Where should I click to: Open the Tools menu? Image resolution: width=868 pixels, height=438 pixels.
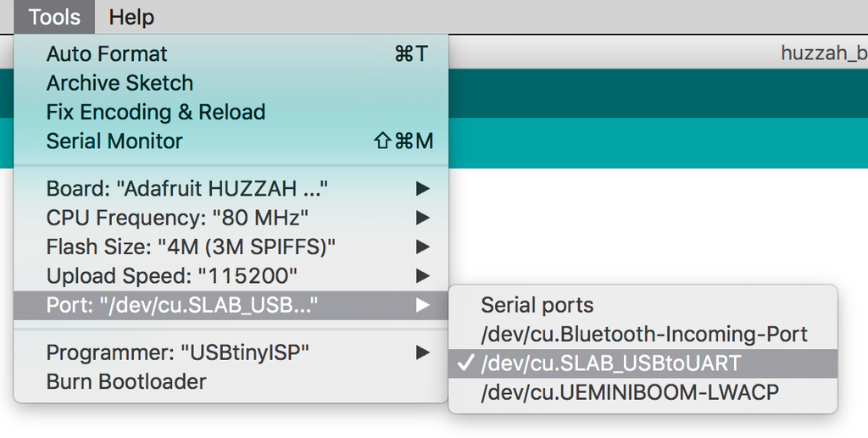point(54,17)
